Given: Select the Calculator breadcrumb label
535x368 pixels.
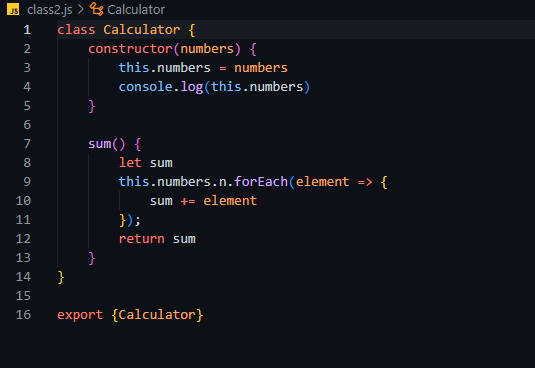Looking at the screenshot, I should click(x=136, y=10).
